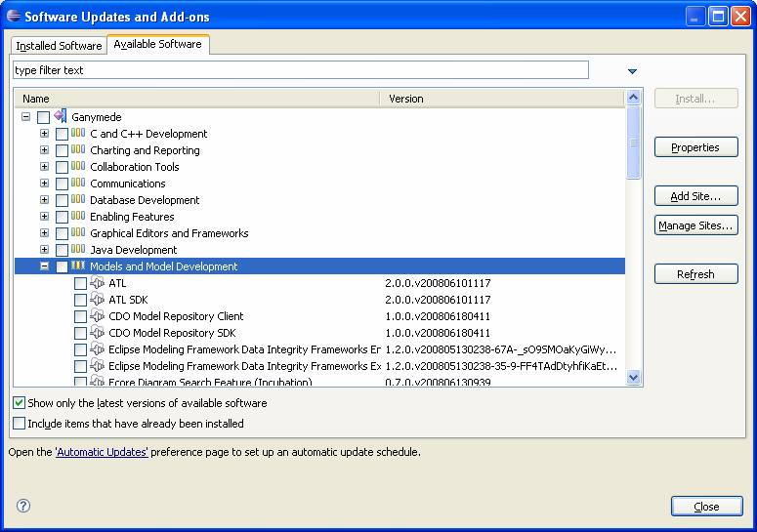
Task: Click the type filter text field
Action: click(x=300, y=70)
